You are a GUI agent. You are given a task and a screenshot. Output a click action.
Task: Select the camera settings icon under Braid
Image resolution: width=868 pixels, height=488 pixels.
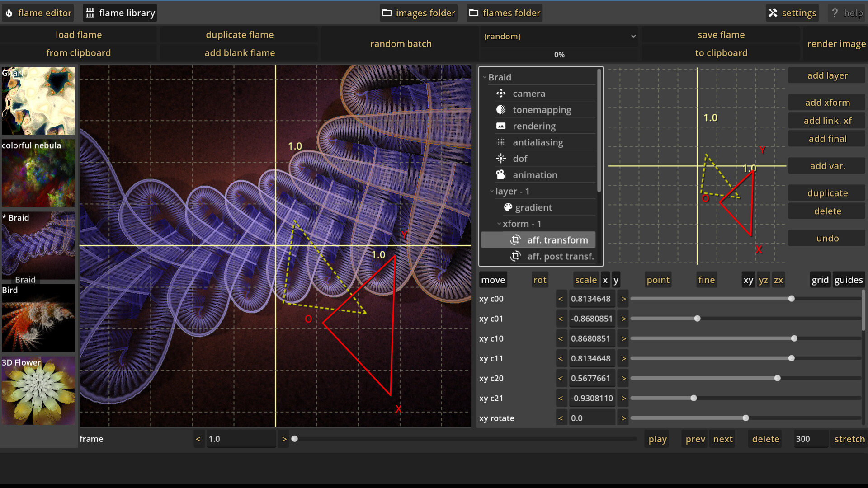click(501, 94)
